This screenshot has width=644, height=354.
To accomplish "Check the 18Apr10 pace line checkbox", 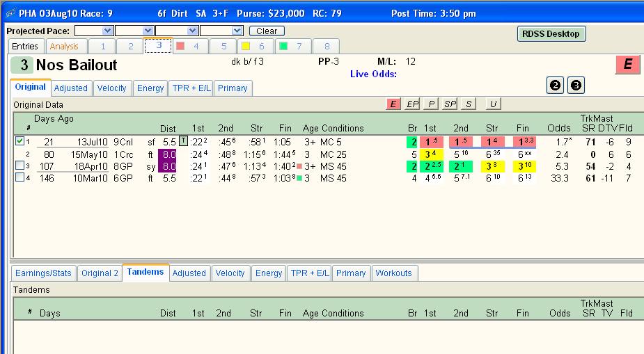I will click(19, 166).
